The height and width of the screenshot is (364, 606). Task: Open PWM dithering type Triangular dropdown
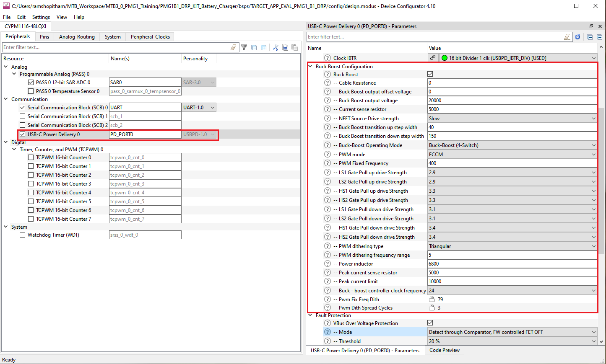point(512,246)
